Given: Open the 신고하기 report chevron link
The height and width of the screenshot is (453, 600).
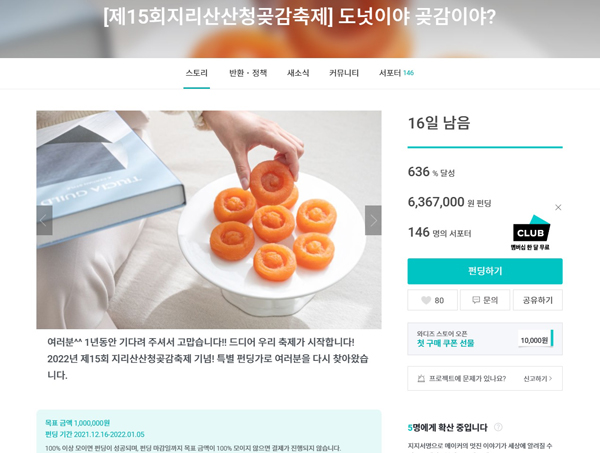Looking at the screenshot, I should (x=538, y=378).
